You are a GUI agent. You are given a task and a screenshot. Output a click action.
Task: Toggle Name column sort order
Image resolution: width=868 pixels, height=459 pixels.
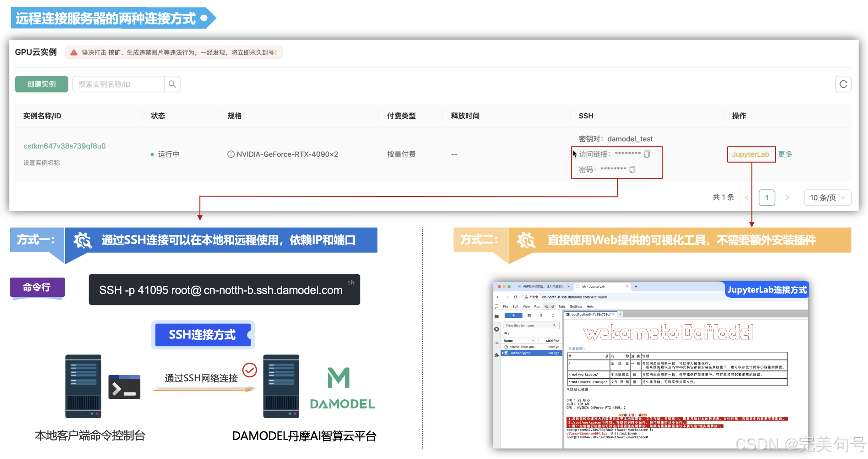pyautogui.click(x=509, y=341)
